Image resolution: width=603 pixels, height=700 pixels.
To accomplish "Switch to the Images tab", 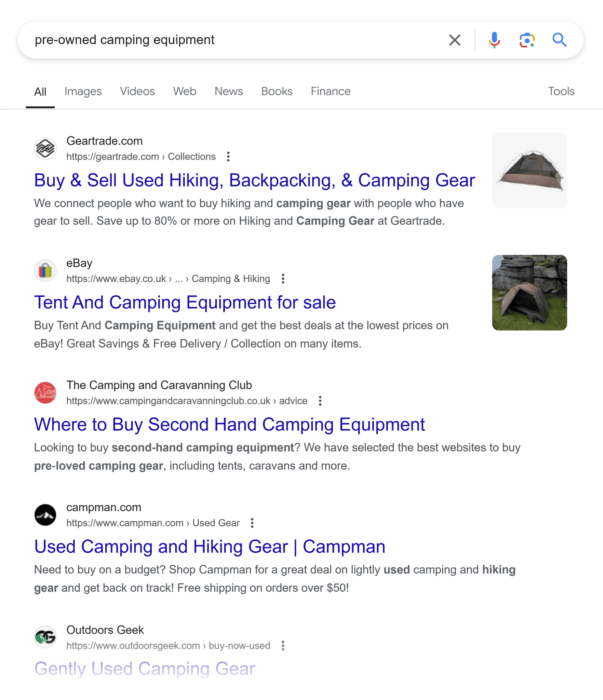I will click(83, 91).
